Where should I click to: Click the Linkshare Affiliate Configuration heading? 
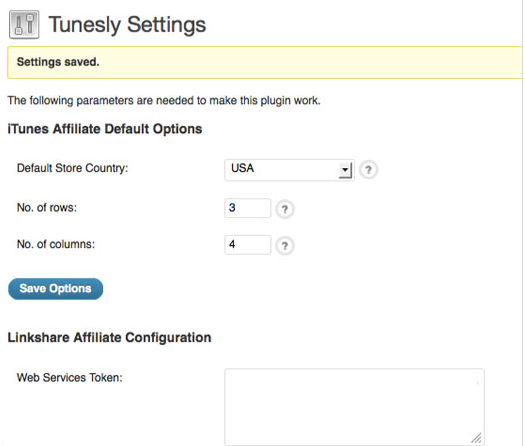point(109,338)
